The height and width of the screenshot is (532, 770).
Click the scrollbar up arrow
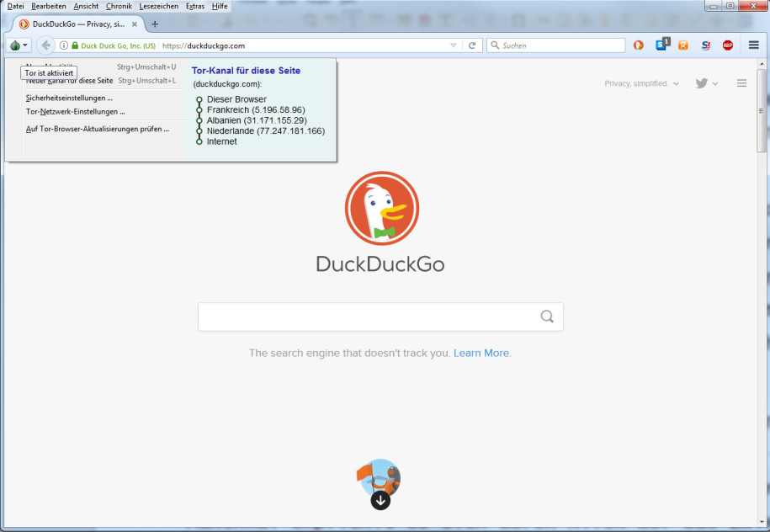click(x=762, y=64)
